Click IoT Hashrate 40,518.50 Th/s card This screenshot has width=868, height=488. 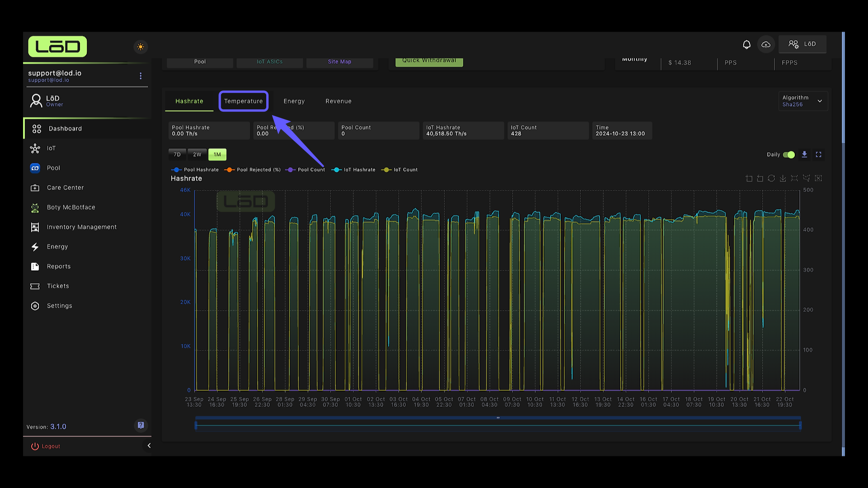click(x=463, y=131)
